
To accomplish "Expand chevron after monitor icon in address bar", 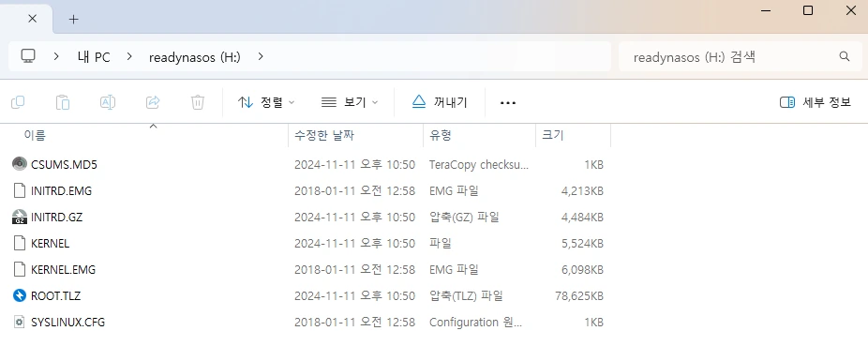I will [x=56, y=56].
